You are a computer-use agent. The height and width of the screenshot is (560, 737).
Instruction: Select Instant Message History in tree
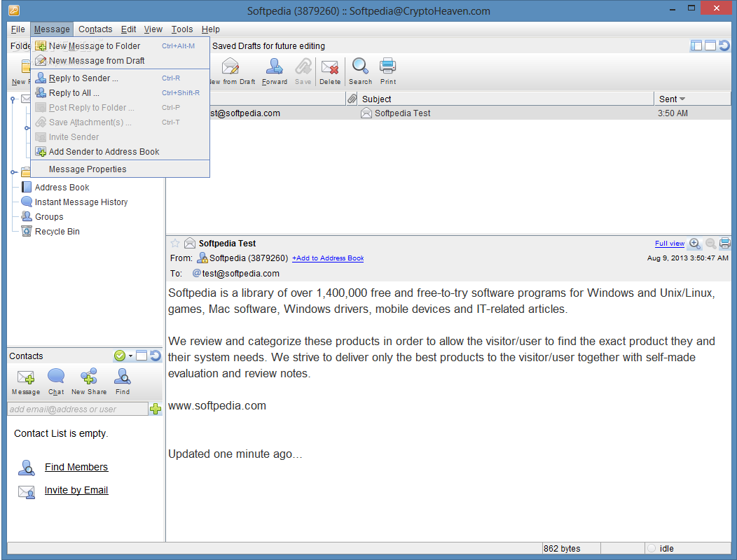click(74, 202)
